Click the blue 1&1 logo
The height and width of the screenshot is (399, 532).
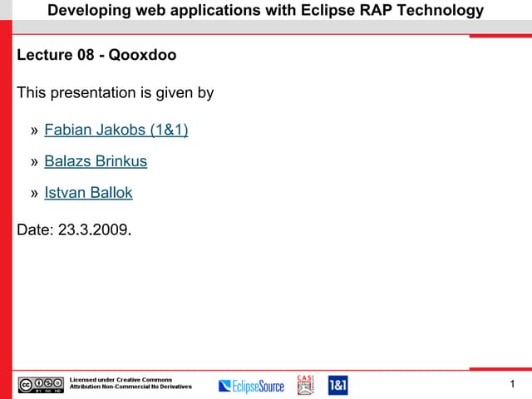pos(337,385)
